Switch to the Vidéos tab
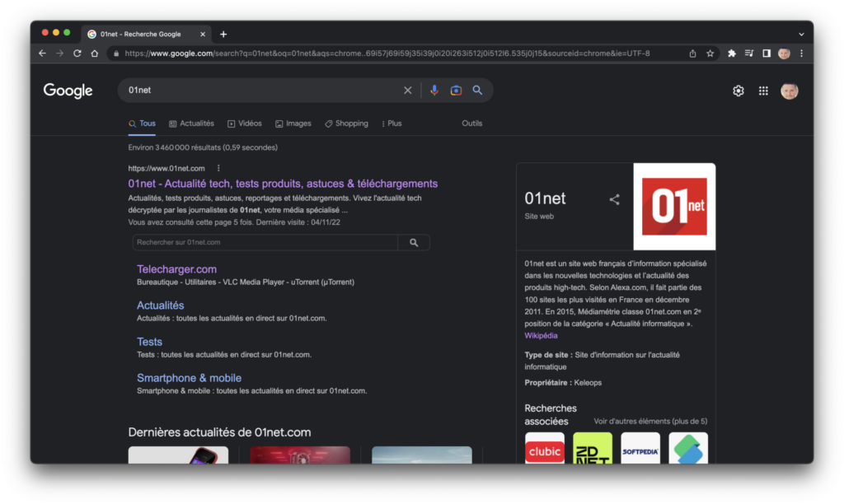This screenshot has width=844, height=504. (x=244, y=124)
